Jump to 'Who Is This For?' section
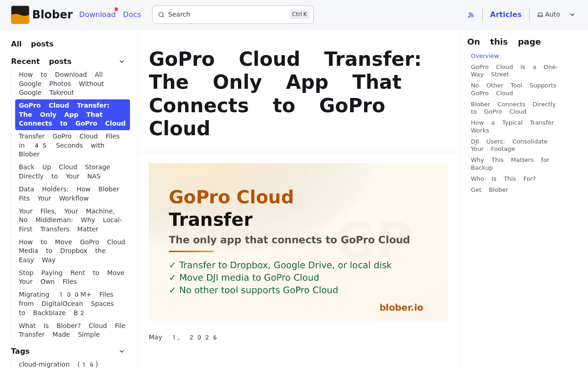 click(x=503, y=179)
